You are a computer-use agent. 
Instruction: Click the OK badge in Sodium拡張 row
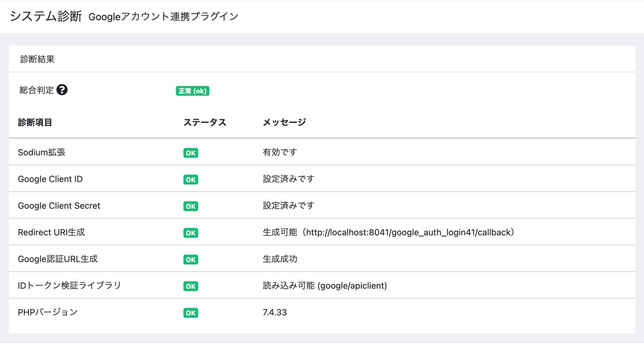[190, 153]
